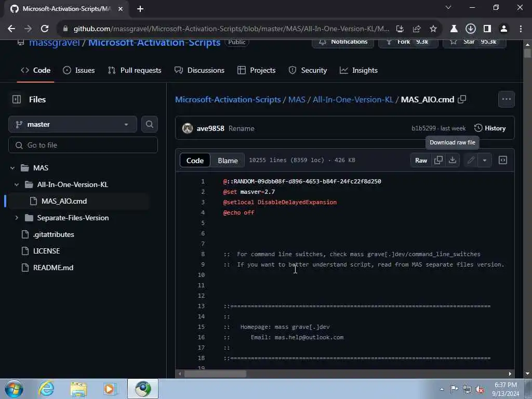Switch to the Code repository tab
This screenshot has width=532, height=399.
click(x=36, y=70)
